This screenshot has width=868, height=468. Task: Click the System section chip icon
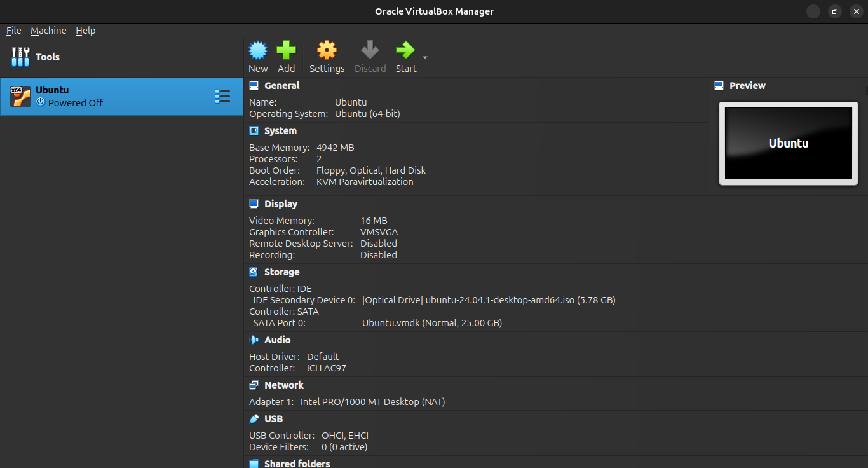click(254, 131)
